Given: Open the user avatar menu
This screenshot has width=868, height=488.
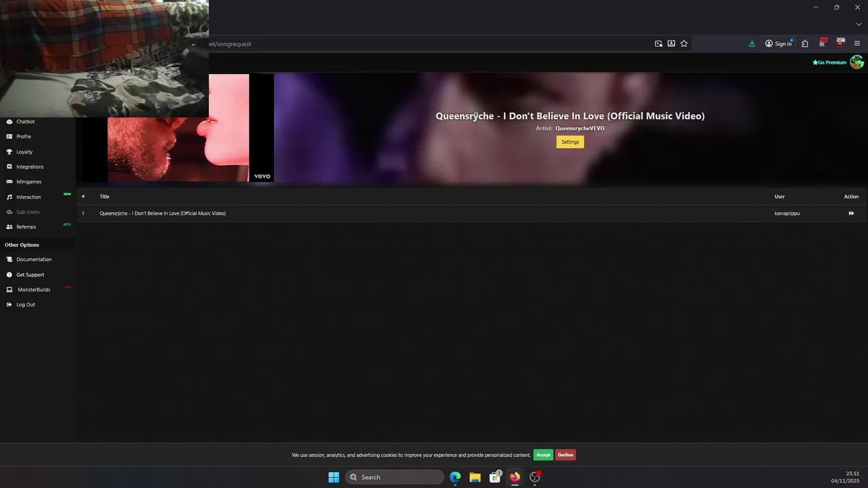Looking at the screenshot, I should [x=857, y=62].
